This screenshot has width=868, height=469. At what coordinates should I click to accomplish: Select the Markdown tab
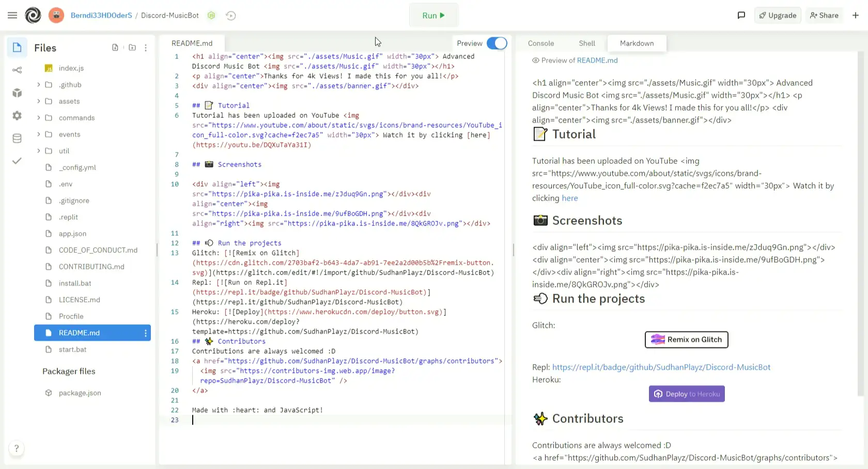pos(637,43)
